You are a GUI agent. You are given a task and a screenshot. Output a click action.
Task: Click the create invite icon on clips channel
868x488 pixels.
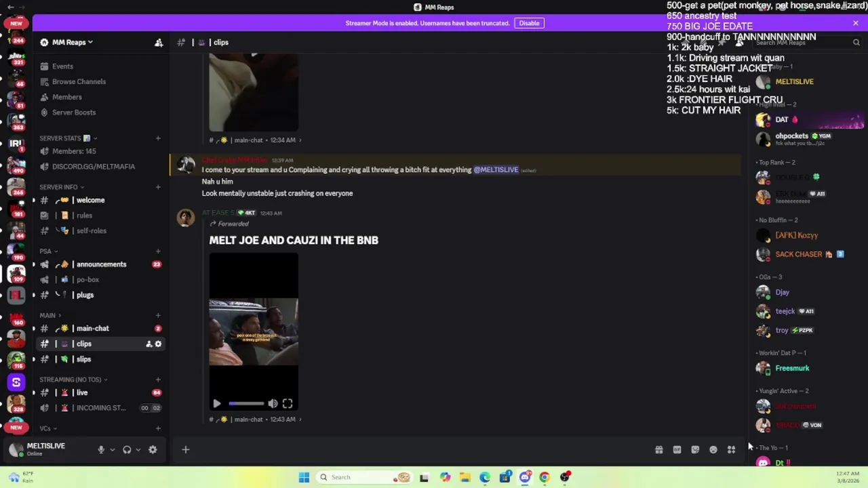coord(149,344)
